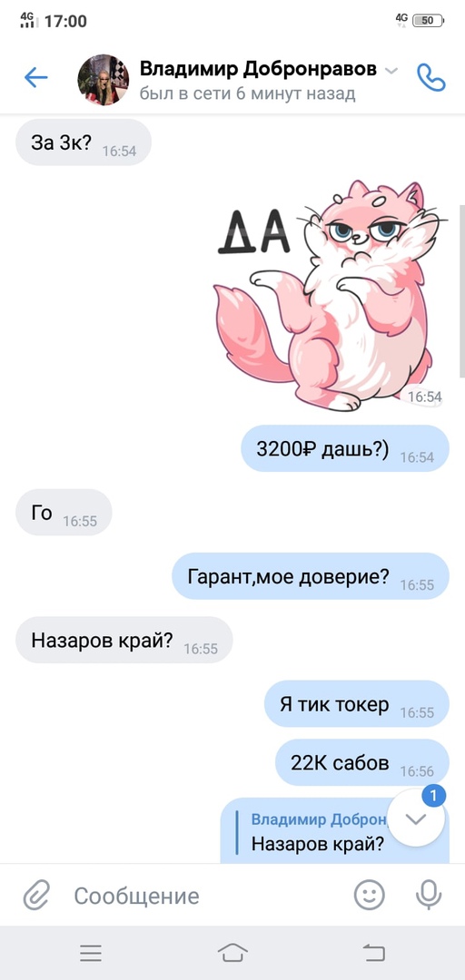
Task: Select the "Гарант,мое доверие?" message
Action: tap(311, 576)
